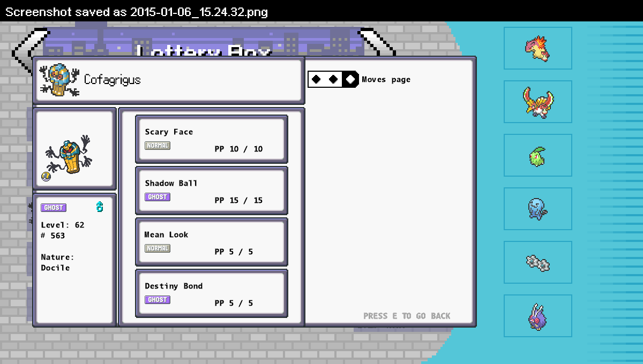
Task: Select the Quilava party slot
Action: pos(537,48)
